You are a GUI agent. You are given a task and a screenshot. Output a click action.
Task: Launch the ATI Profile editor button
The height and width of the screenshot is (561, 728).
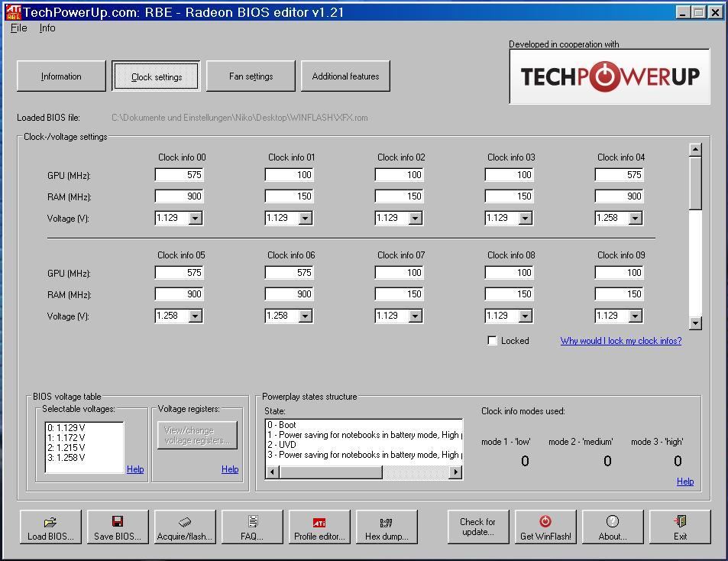pos(319,527)
